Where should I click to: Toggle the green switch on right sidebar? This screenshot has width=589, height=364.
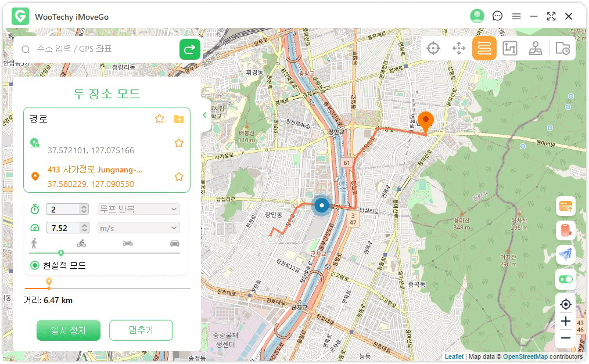coord(565,279)
